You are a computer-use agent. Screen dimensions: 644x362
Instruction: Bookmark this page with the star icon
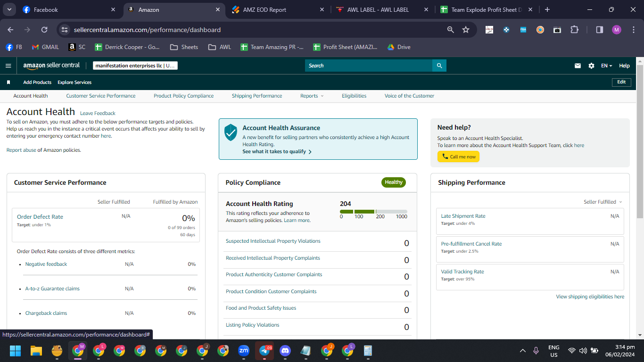(x=466, y=30)
